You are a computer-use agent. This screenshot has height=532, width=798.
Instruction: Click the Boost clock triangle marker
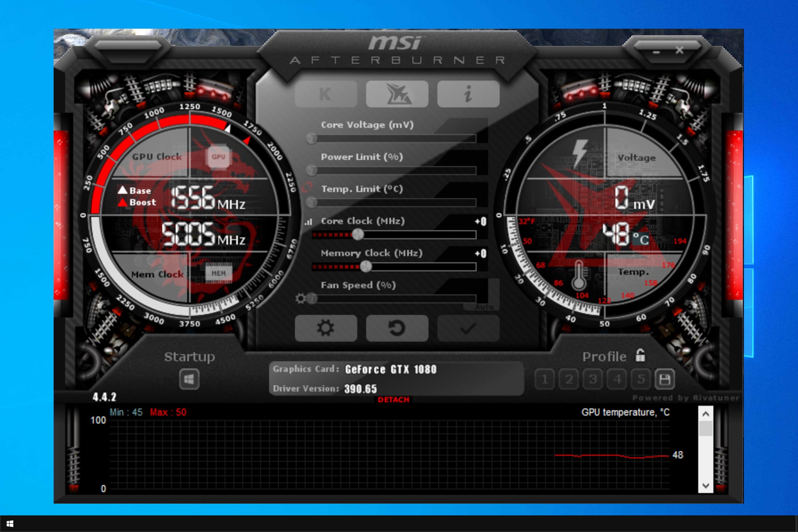(x=123, y=202)
